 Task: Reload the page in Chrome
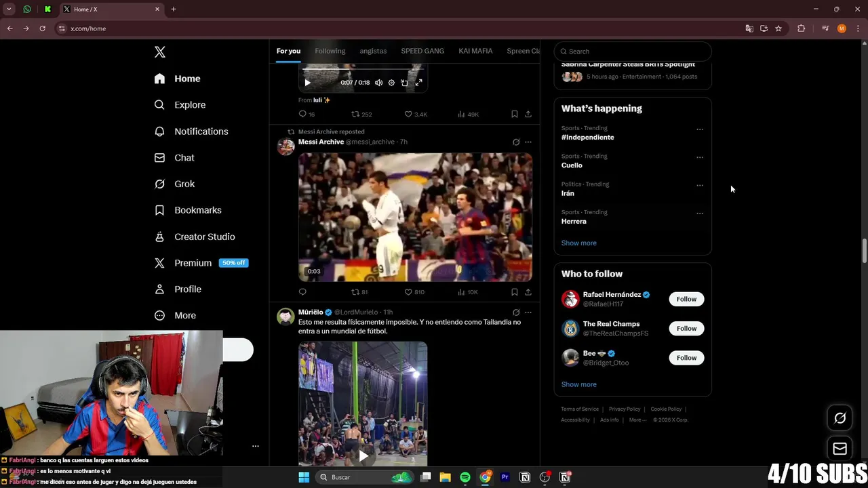(x=42, y=28)
